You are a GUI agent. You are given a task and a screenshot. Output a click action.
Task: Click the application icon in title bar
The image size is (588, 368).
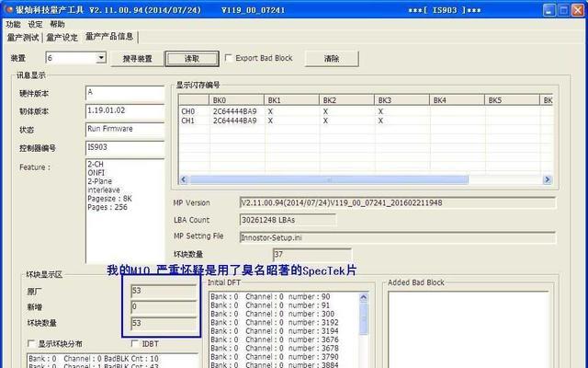pos(8,10)
